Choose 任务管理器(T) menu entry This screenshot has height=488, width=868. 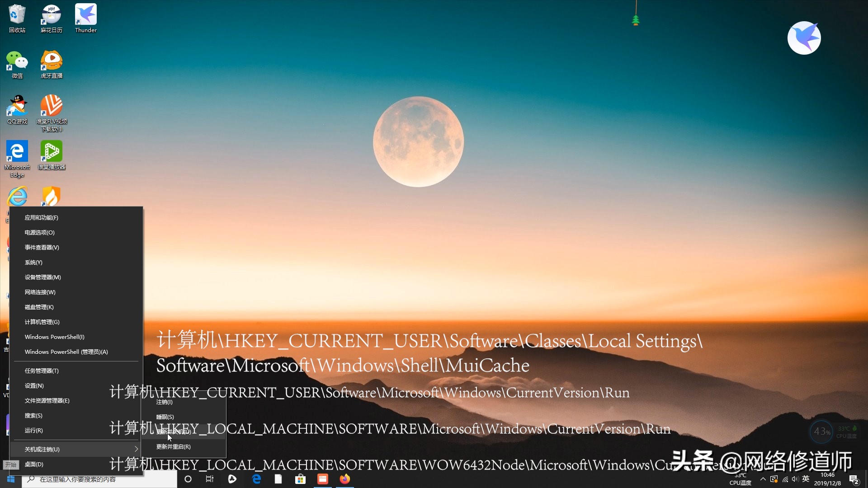click(x=42, y=371)
